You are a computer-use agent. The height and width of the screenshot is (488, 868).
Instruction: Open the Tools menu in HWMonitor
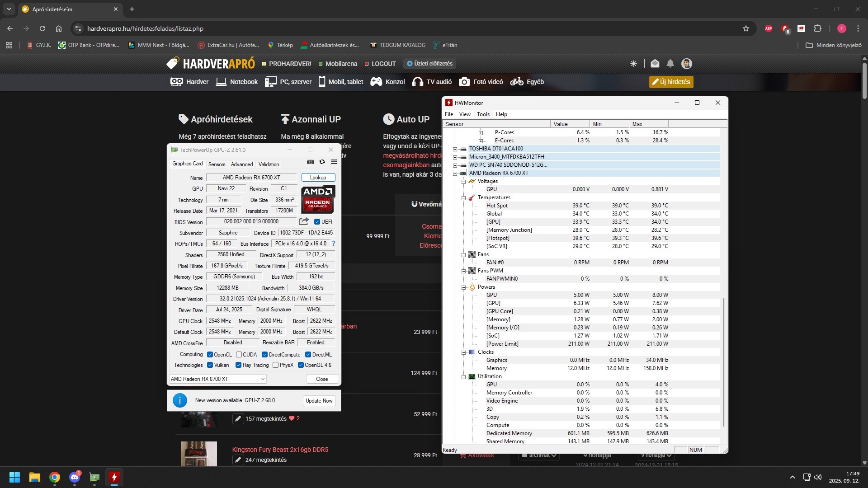click(483, 114)
